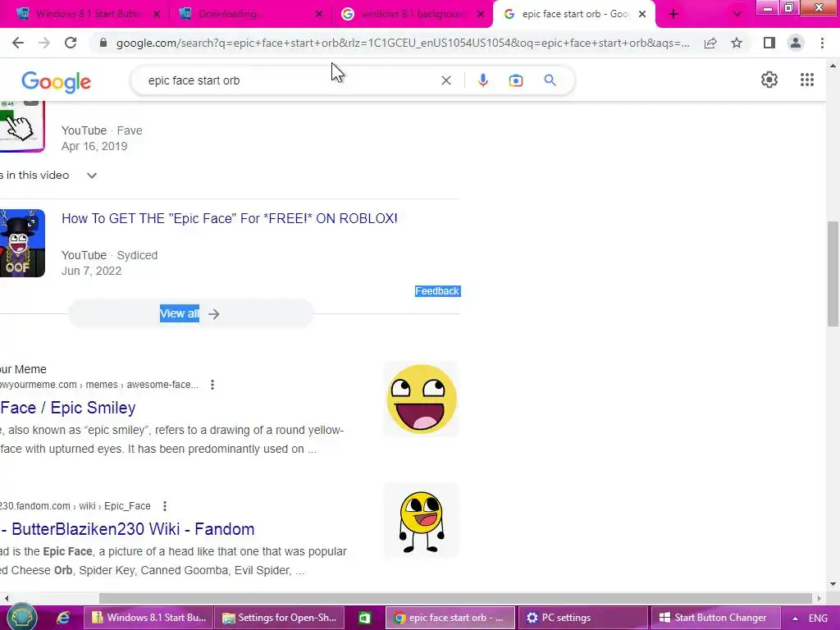Search by image using camera icon
Viewport: 840px width, 630px height.
pyautogui.click(x=515, y=80)
